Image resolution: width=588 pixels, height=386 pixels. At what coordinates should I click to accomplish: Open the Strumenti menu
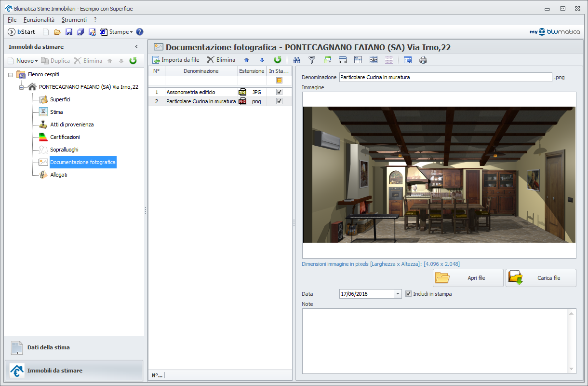[x=74, y=20]
